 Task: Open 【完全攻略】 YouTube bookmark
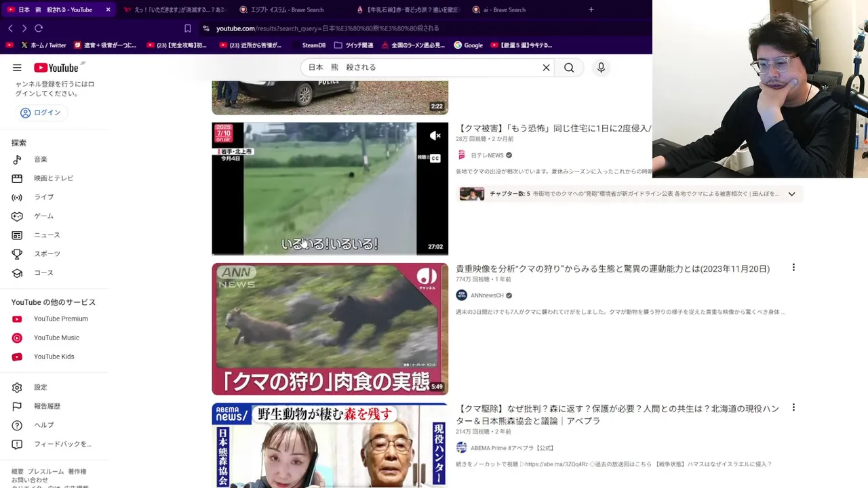[x=176, y=45]
